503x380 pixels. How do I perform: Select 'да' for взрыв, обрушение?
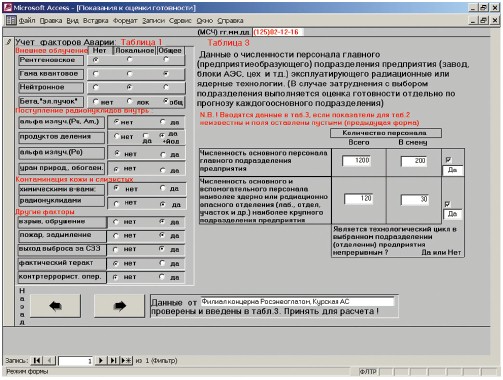pos(162,221)
